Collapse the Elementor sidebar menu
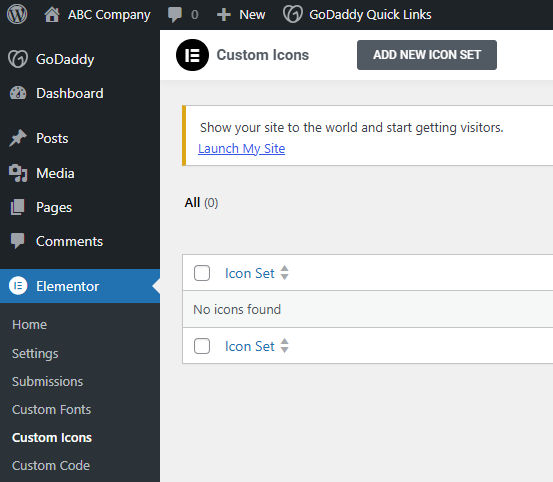Screen dimensions: 553x482 [80, 286]
